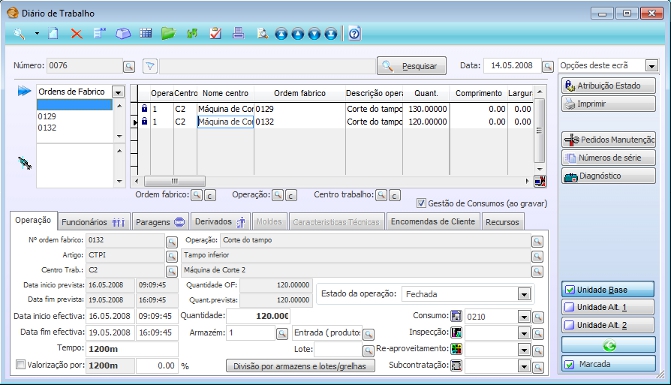Click the Quantidade input field
671x385 pixels.
(x=258, y=316)
